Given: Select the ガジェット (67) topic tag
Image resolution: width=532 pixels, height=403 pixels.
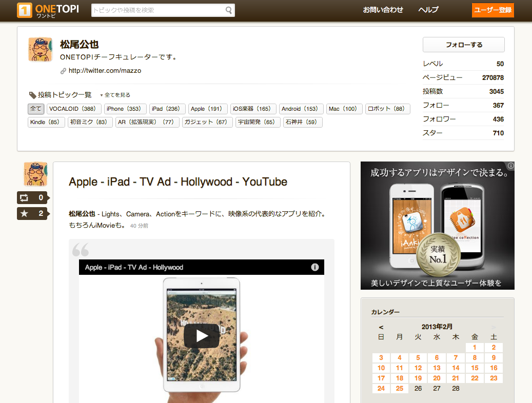Looking at the screenshot, I should coord(207,122).
